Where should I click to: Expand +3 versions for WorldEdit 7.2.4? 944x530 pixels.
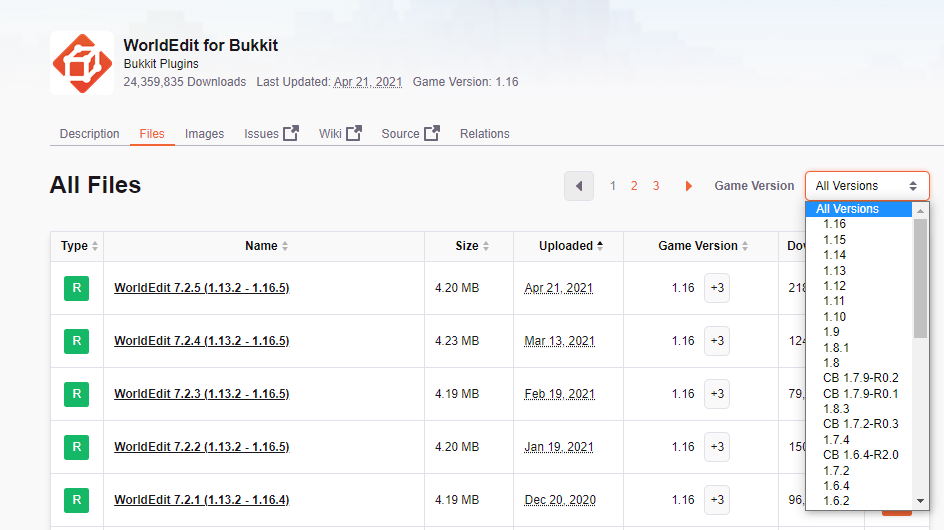pyautogui.click(x=717, y=341)
